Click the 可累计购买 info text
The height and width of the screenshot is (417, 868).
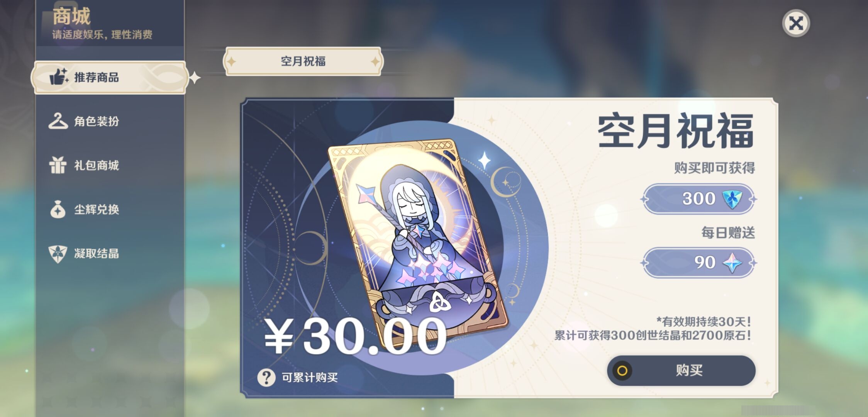coord(310,377)
